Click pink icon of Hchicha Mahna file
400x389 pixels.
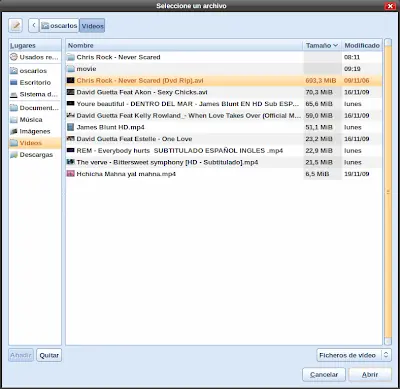(x=71, y=174)
